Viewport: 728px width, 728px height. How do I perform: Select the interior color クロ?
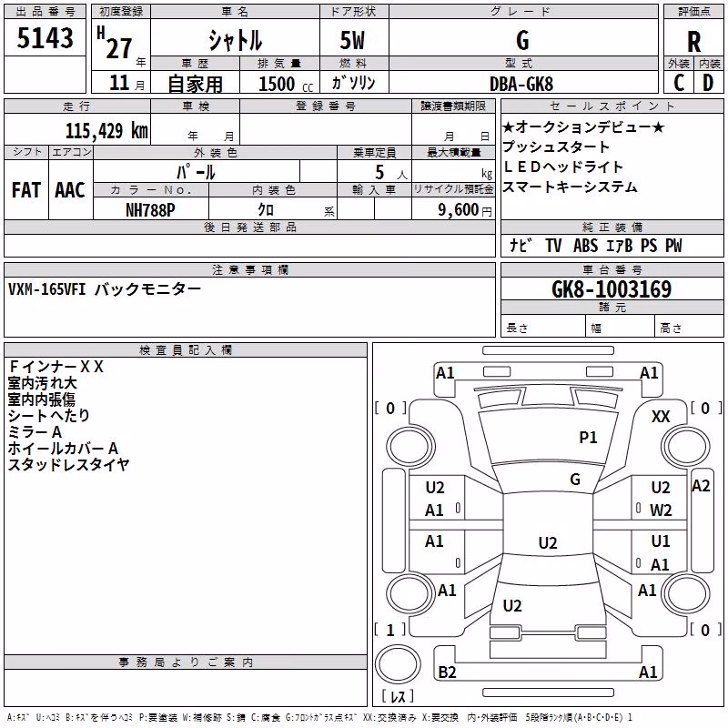(266, 209)
